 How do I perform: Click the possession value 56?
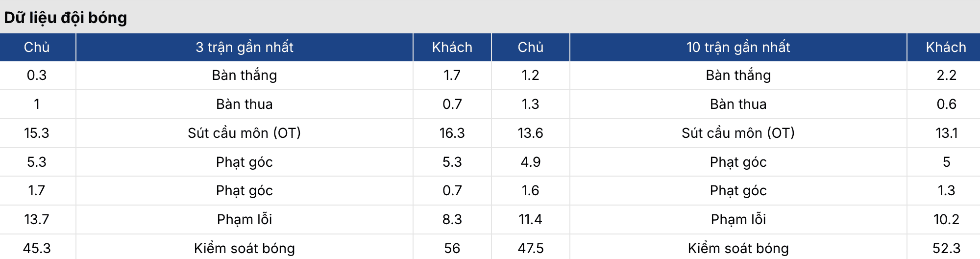point(452,248)
